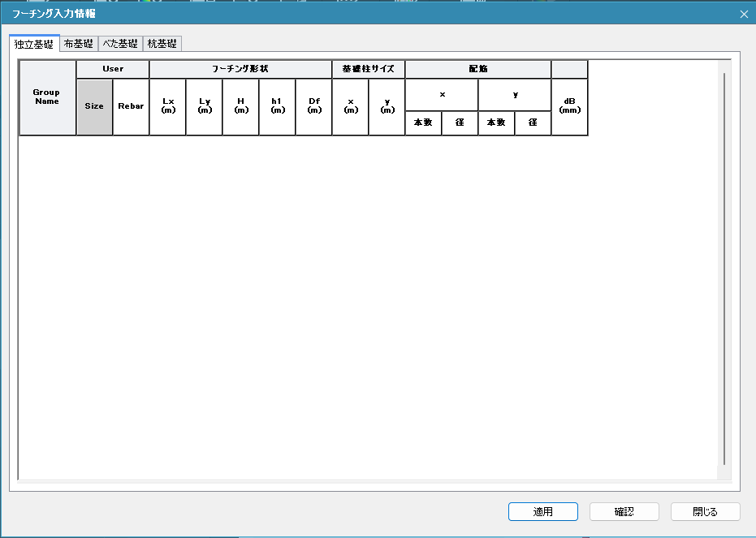Go to the 杭基礎 tab
Viewport: 756px width, 538px height.
click(x=162, y=44)
